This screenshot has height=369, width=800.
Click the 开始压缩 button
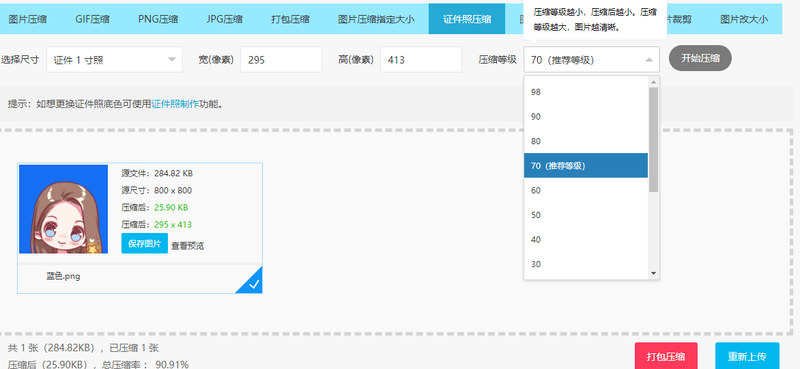(x=700, y=58)
